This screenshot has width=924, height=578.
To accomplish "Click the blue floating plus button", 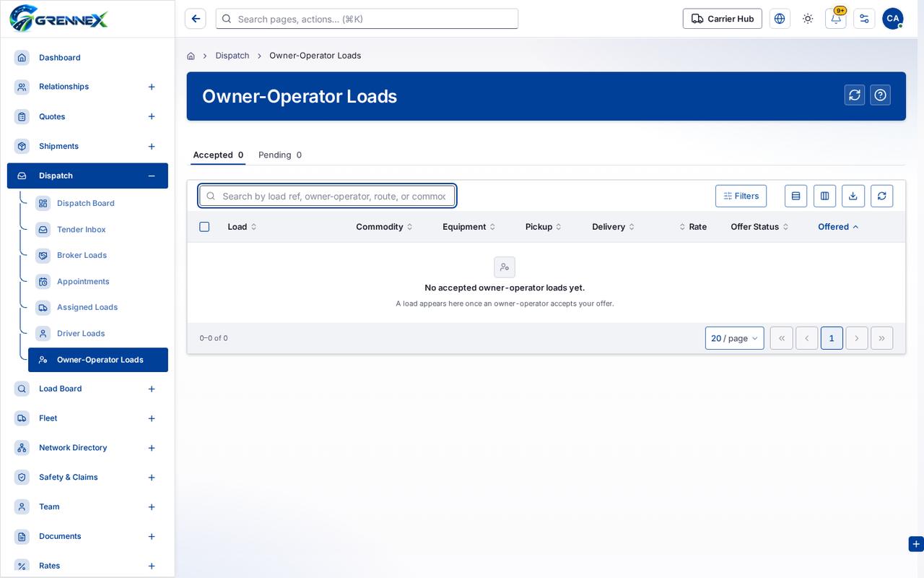I will [916, 544].
